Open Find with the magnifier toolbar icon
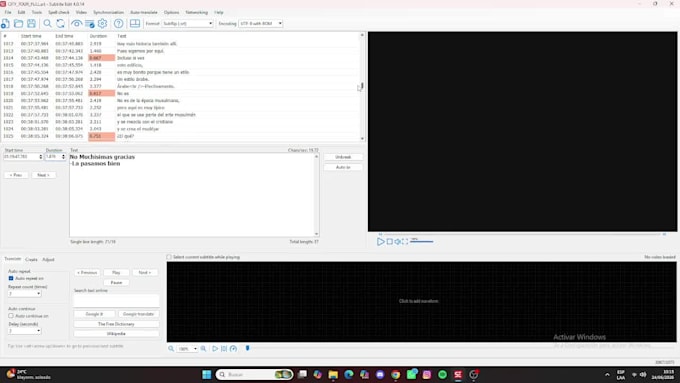The image size is (680, 383). click(47, 23)
